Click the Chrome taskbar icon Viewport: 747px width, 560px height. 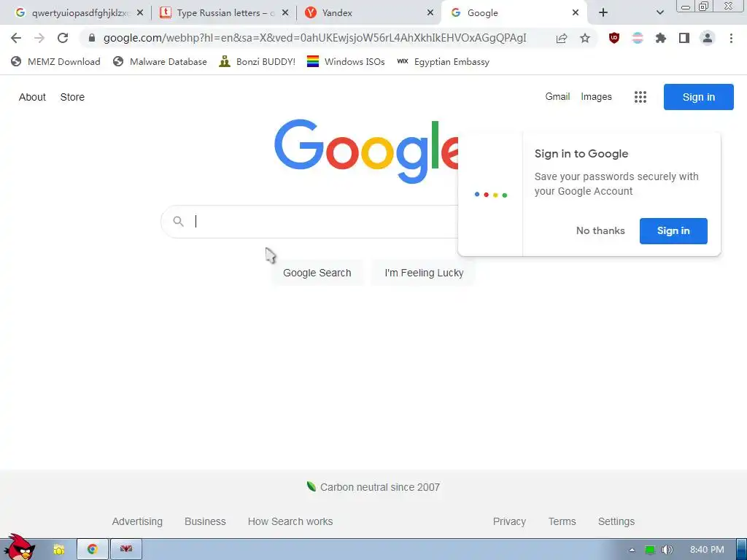(x=93, y=549)
